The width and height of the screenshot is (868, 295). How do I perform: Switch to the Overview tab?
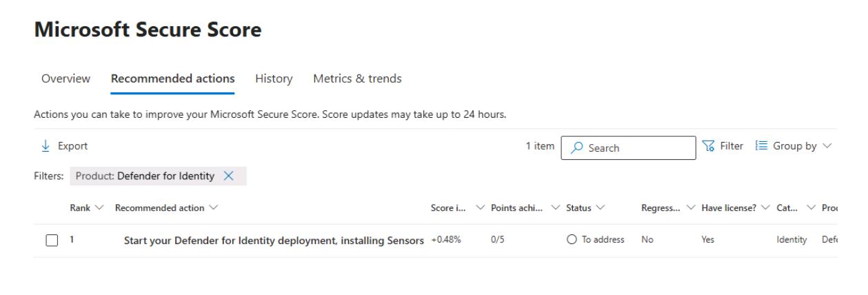[65, 79]
